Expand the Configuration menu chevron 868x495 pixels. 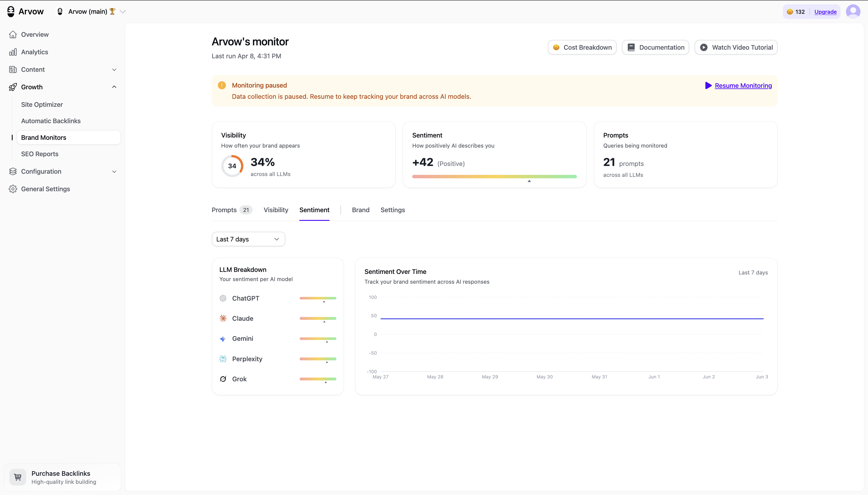click(114, 172)
